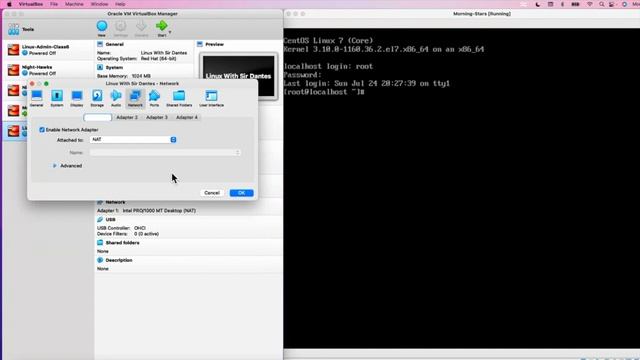
Task: Click the General section icon in details pane
Action: pyautogui.click(x=100, y=44)
